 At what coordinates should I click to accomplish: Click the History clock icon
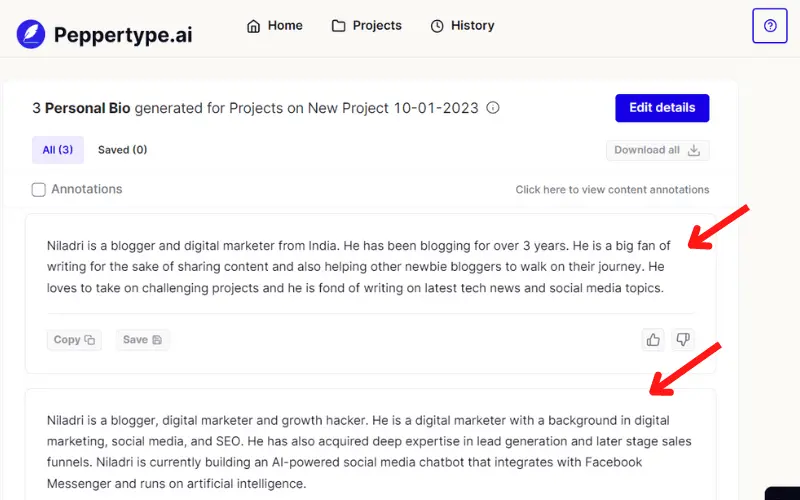point(437,26)
